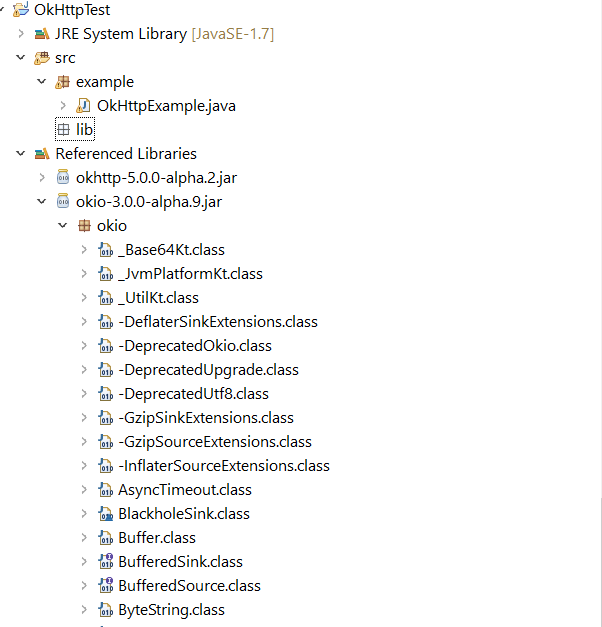Screen dimensions: 602x627
Task: Click the -InflaterSourceExtensions.class file icon
Action: 106,466
